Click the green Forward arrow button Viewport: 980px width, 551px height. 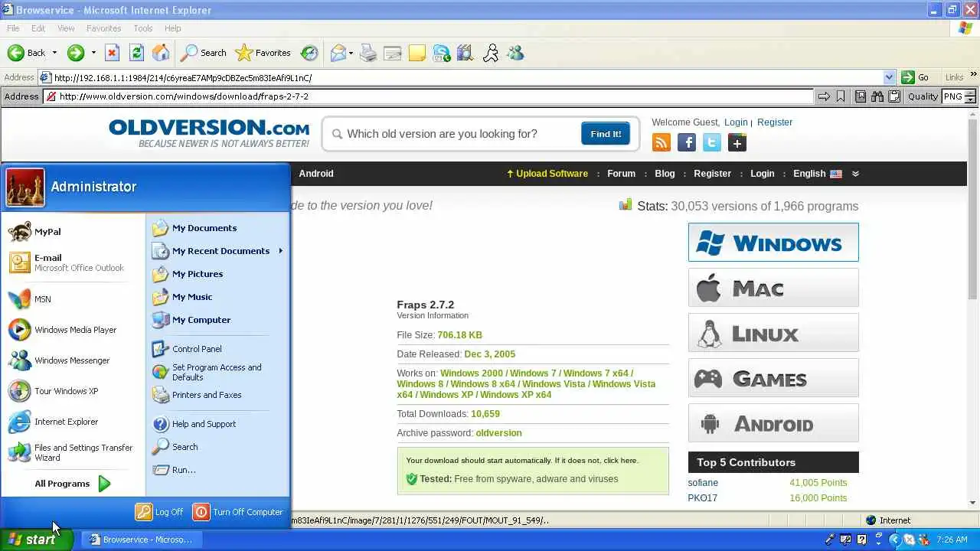tap(75, 53)
